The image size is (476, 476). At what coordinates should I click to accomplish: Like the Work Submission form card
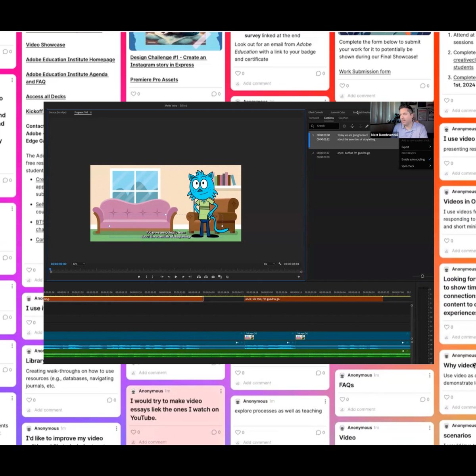[x=342, y=86]
